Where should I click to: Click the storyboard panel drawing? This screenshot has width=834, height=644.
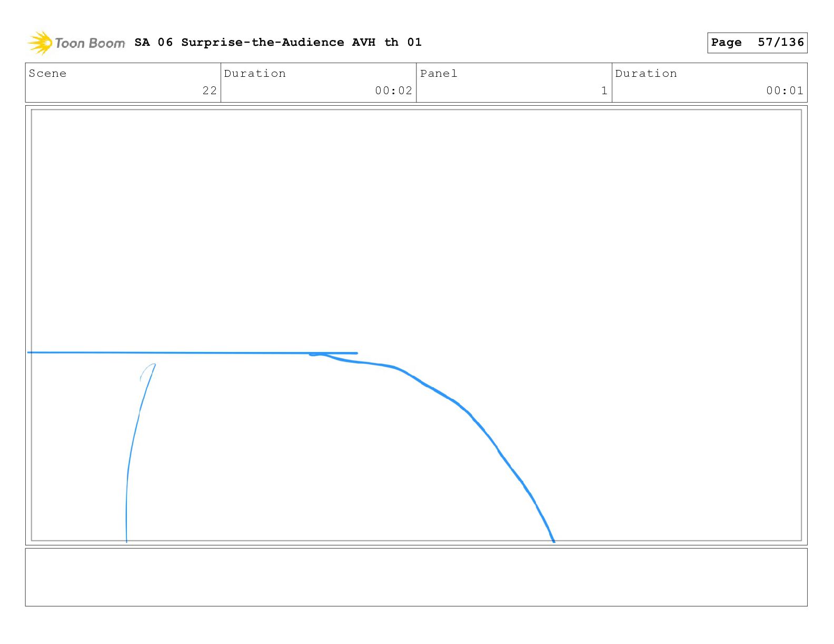click(416, 325)
